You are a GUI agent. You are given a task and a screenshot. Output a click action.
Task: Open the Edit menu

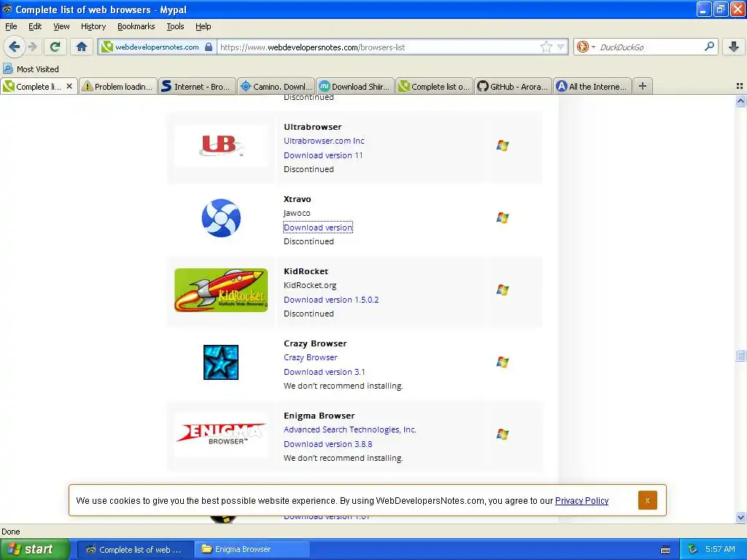click(35, 26)
